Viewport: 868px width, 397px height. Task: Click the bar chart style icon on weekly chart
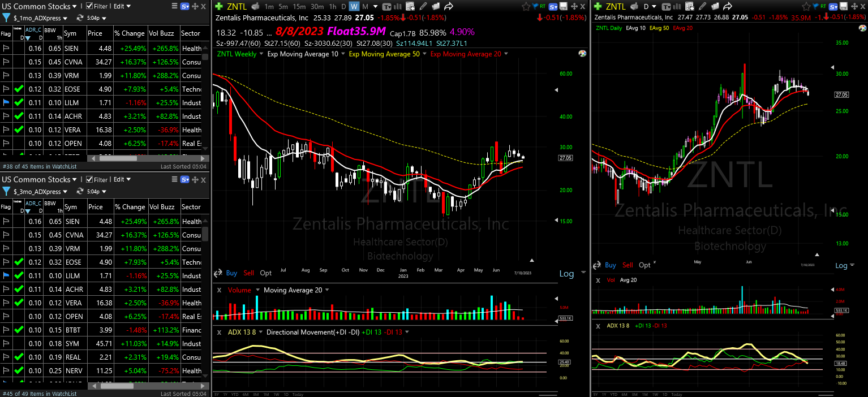[x=398, y=6]
